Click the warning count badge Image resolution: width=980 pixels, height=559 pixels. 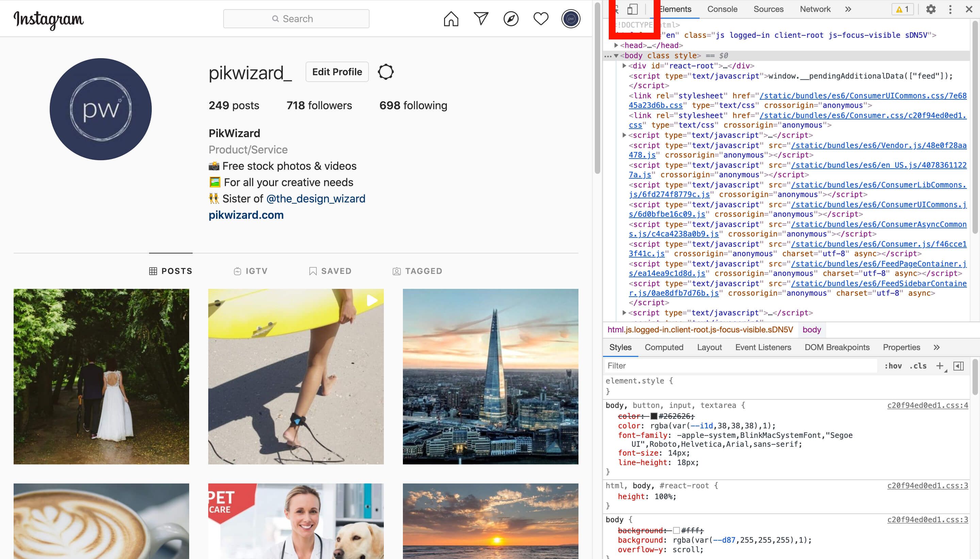pos(902,9)
